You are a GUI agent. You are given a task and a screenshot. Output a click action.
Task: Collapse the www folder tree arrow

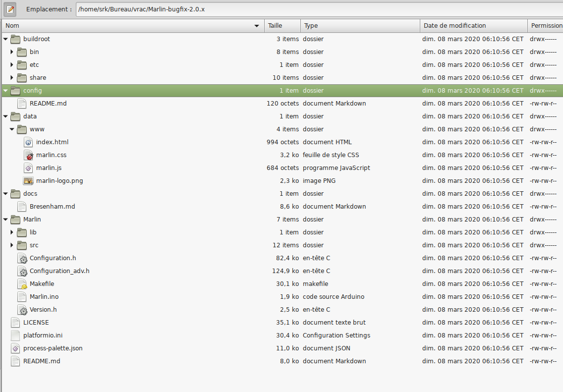(x=12, y=129)
